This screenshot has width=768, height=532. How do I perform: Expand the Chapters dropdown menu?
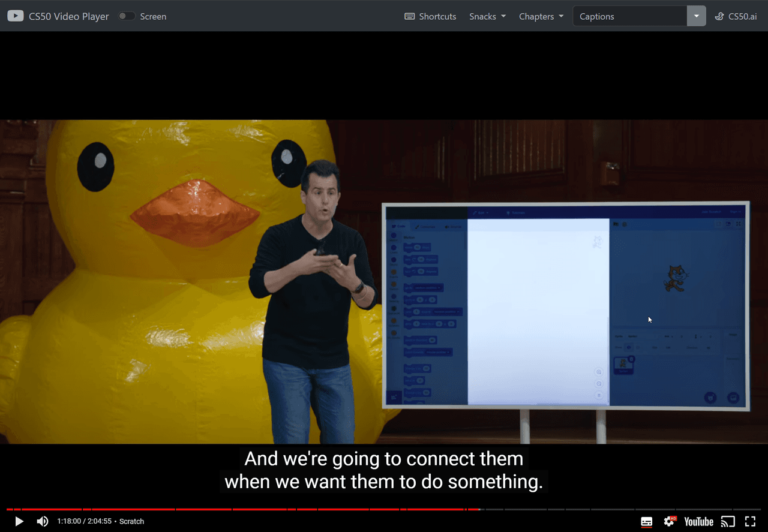tap(541, 16)
